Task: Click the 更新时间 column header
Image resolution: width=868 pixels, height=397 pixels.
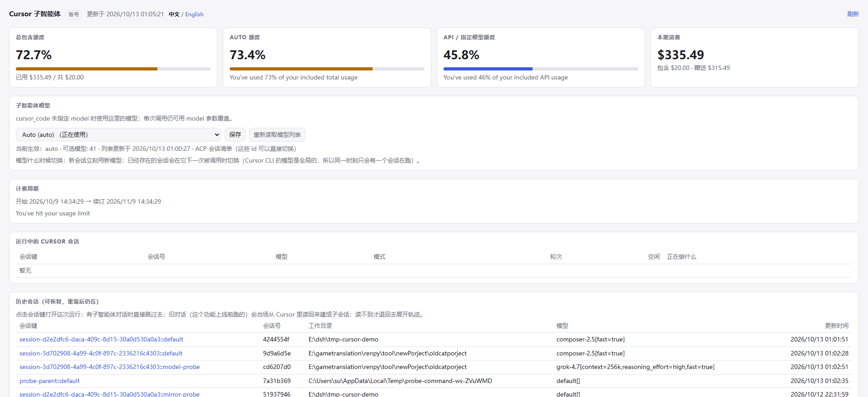Action: pos(837,326)
